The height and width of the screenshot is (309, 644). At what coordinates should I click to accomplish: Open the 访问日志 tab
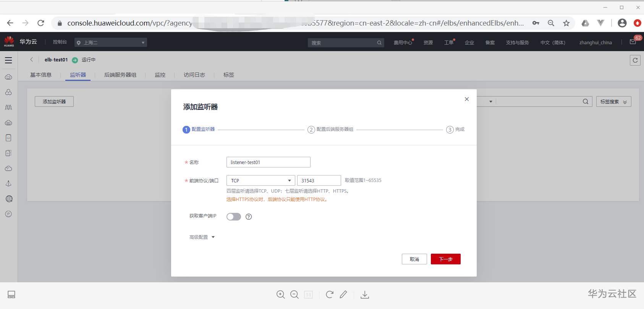[194, 75]
